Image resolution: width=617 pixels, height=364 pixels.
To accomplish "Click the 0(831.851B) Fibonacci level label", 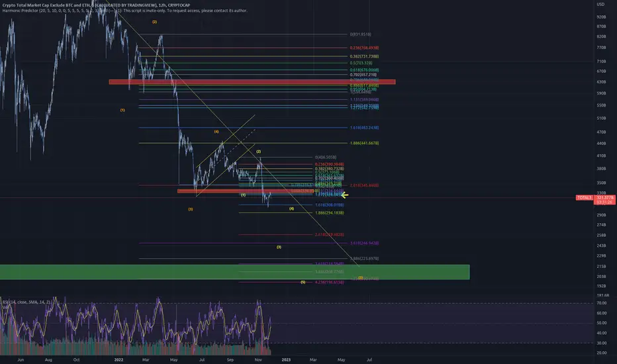I will point(360,34).
